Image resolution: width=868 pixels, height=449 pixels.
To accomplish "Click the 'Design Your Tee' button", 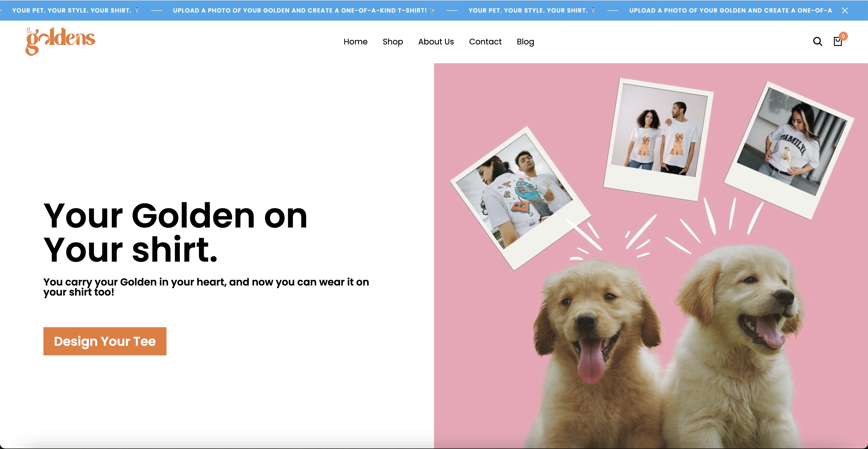I will pos(105,341).
